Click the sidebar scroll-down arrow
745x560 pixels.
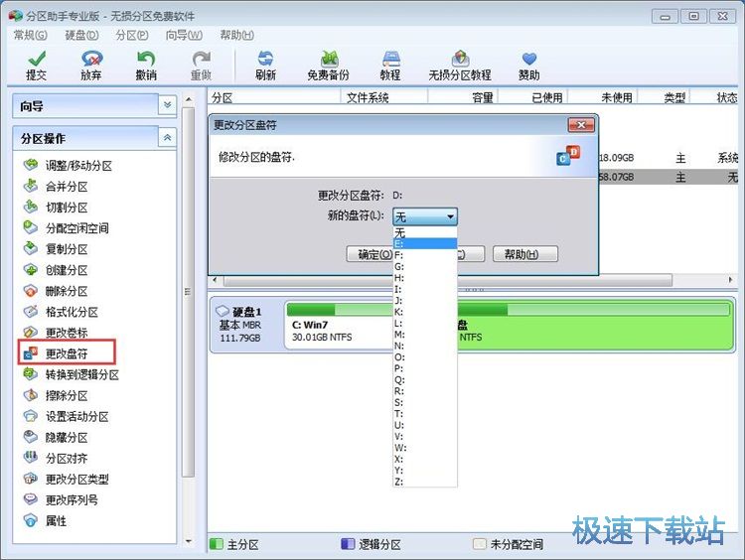click(x=188, y=541)
